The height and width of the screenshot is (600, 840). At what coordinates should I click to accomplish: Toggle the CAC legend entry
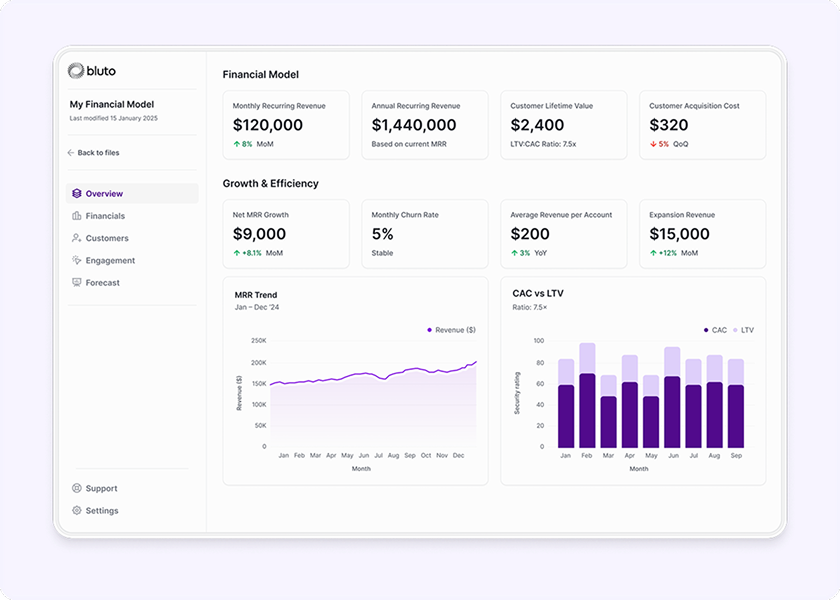click(x=715, y=329)
